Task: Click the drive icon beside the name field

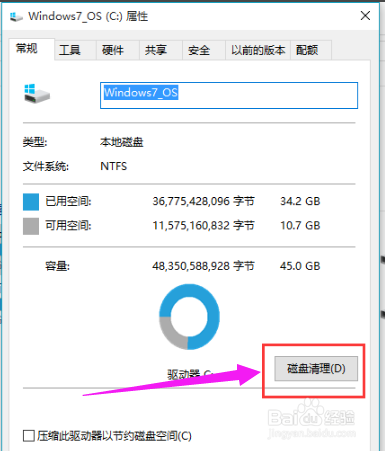Action: [x=37, y=94]
